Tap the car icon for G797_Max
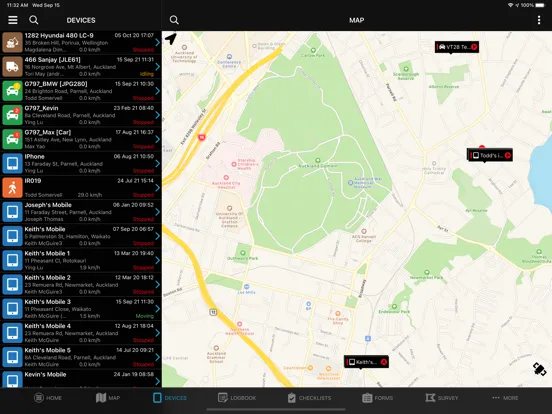This screenshot has height=414, width=552. pos(12,140)
